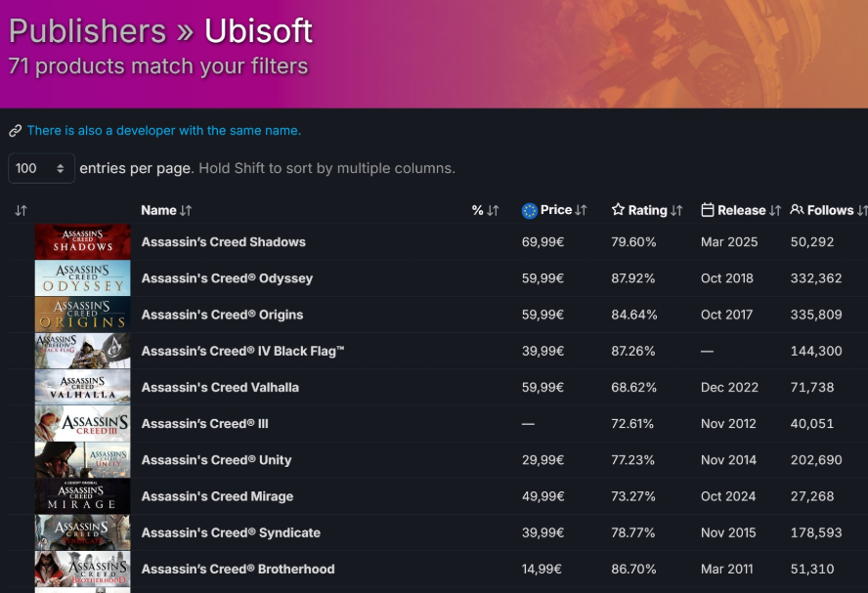Sort by Rating using its arrows icon
This screenshot has width=868, height=593.
click(676, 211)
